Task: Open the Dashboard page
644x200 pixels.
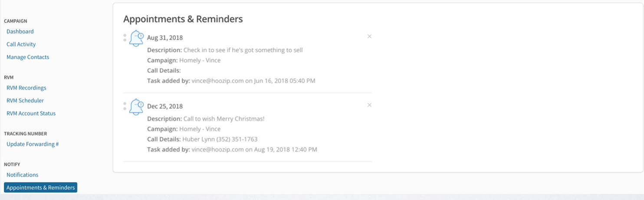Action: [x=20, y=31]
